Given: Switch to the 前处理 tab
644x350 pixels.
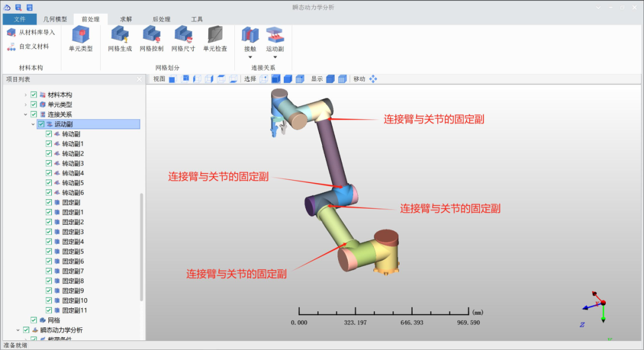Looking at the screenshot, I should pos(91,19).
